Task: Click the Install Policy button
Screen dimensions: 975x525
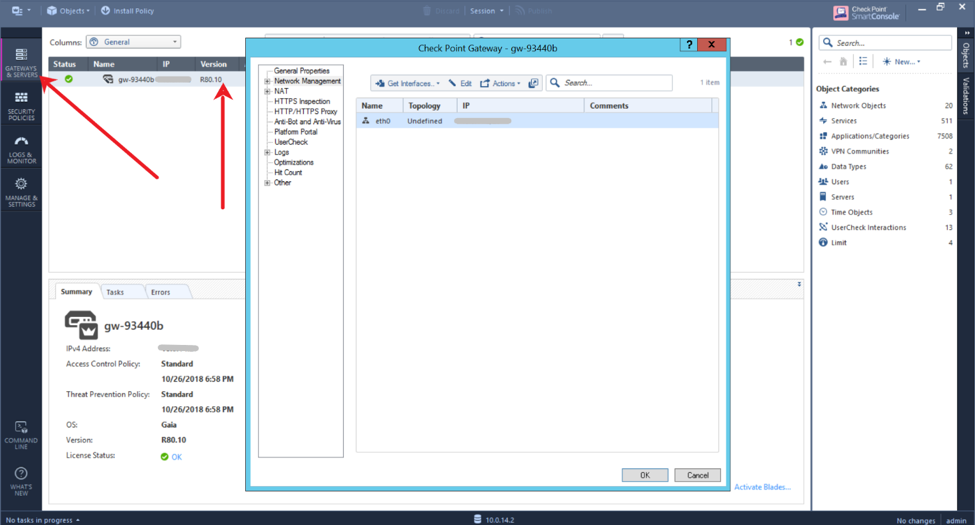Action: pos(127,11)
